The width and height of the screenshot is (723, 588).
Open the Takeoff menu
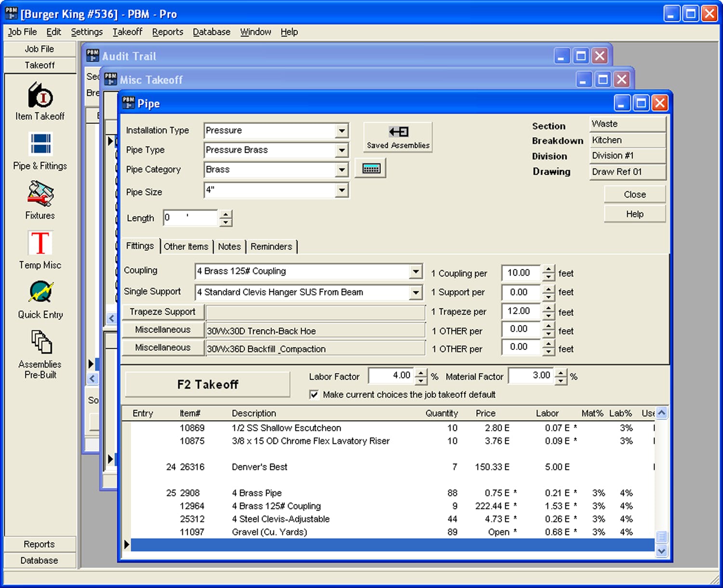127,32
